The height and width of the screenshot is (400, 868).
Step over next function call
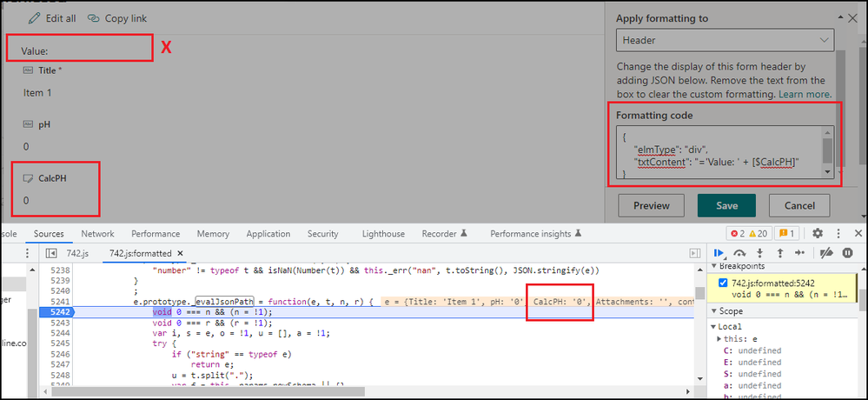(x=739, y=253)
